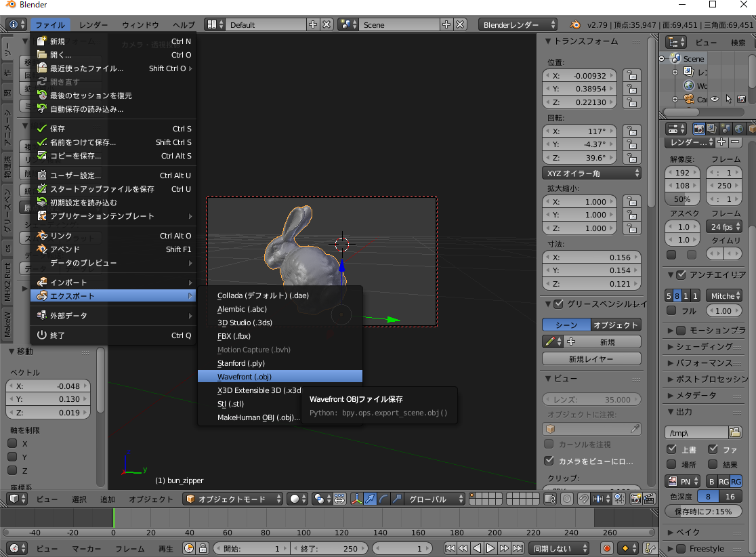Click the Blender logo icon in header

point(574,24)
